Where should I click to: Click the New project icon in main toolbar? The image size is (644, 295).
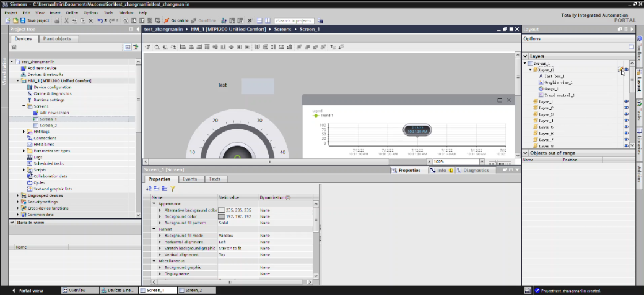8,20
